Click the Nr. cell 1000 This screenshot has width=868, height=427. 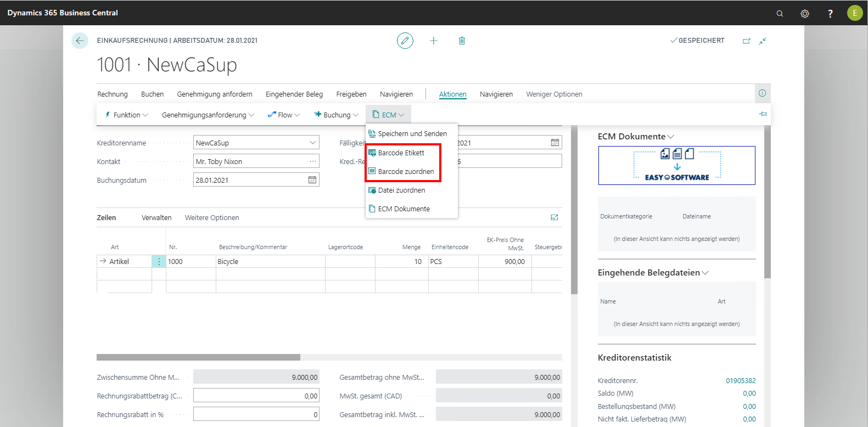pyautogui.click(x=191, y=262)
